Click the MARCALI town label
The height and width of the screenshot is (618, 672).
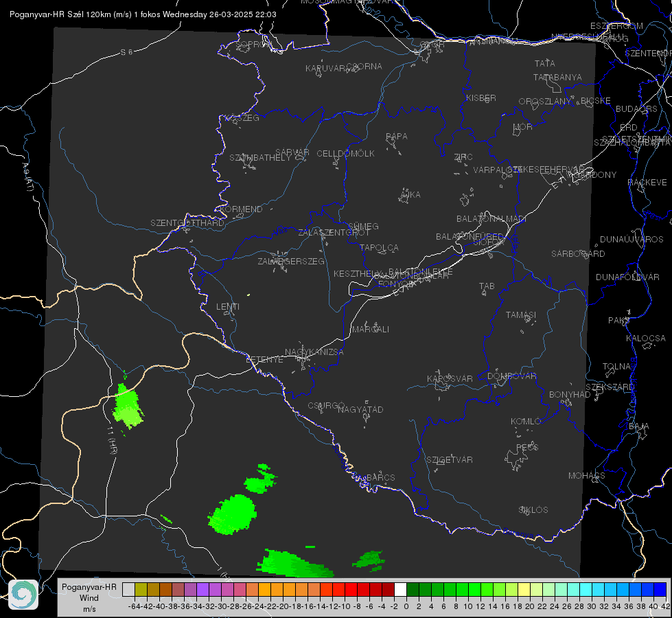pos(370,330)
